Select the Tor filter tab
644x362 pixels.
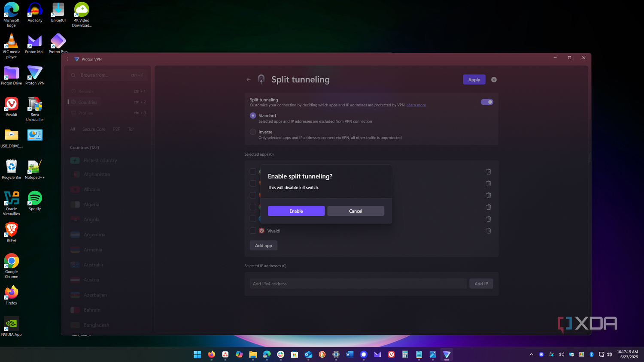click(131, 129)
